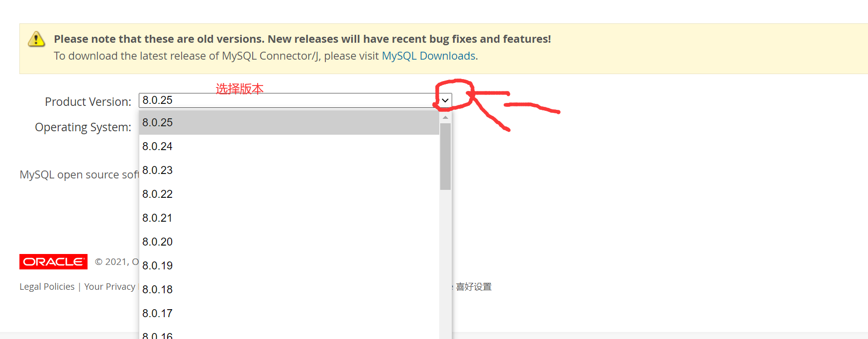Pick version 8.0.21 option
The image size is (868, 339).
[289, 218]
